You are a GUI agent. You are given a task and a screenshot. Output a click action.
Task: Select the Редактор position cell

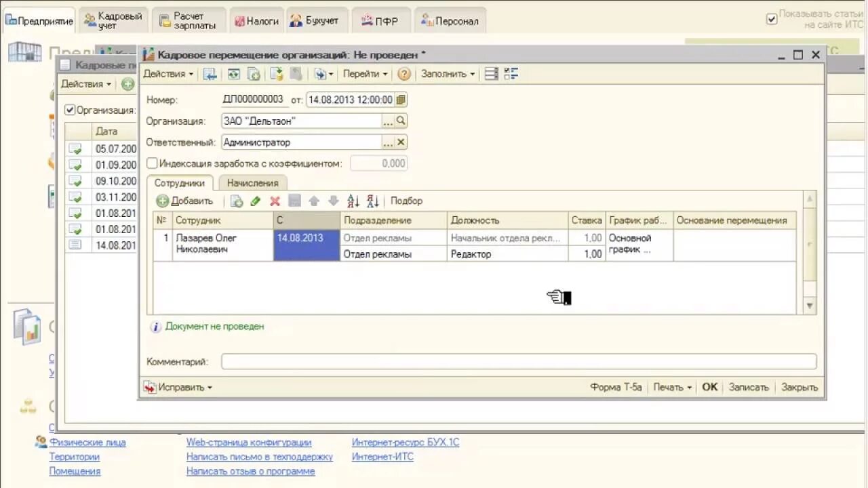[507, 254]
